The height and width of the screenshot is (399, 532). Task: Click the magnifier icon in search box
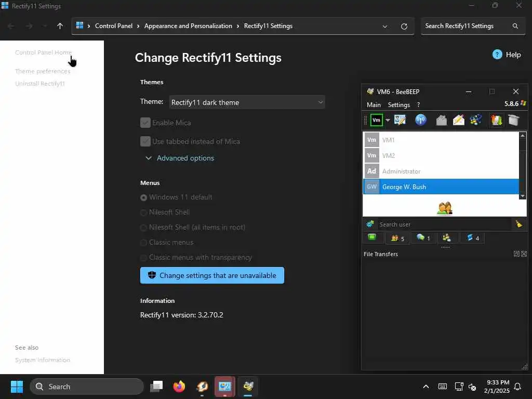pos(515,26)
